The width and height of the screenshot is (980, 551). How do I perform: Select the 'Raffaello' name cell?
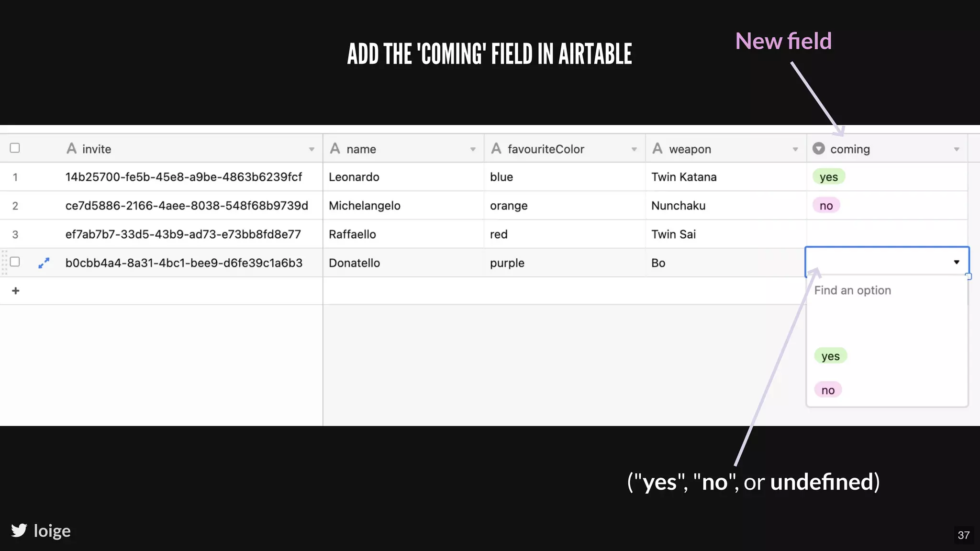pos(403,234)
